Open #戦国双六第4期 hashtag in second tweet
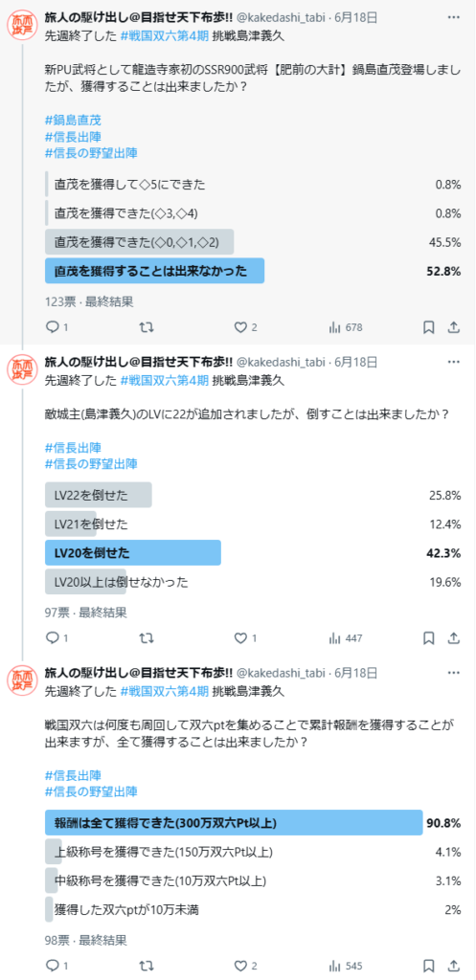This screenshot has height=980, width=476. [x=165, y=380]
